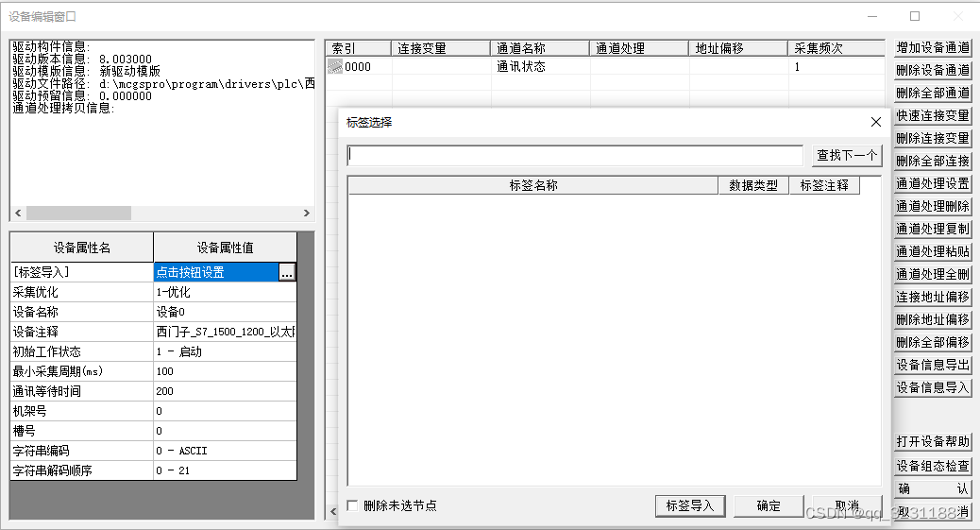Click the 设备信息导出 button
The image size is (980, 530).
coord(933,365)
